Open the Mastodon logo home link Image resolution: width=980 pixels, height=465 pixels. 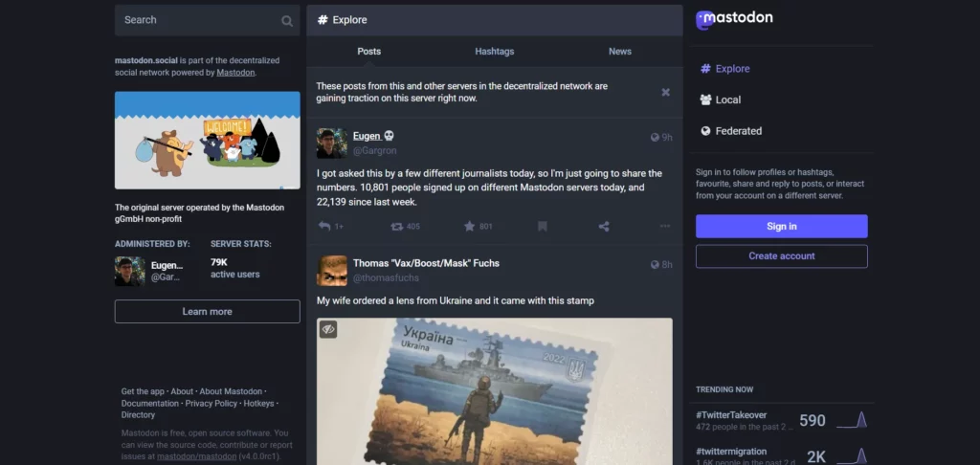[x=734, y=19]
